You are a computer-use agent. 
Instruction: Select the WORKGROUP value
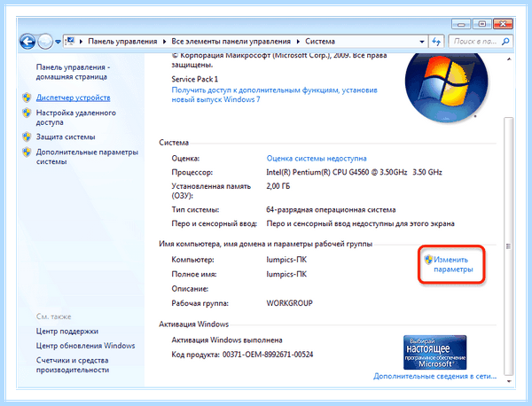click(289, 303)
